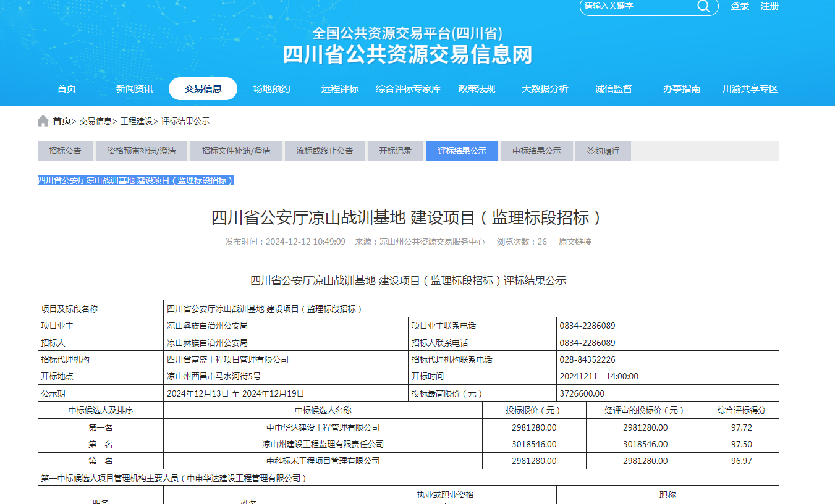This screenshot has height=504, width=835.
Task: Open the 注册 register link
Action: tap(769, 6)
